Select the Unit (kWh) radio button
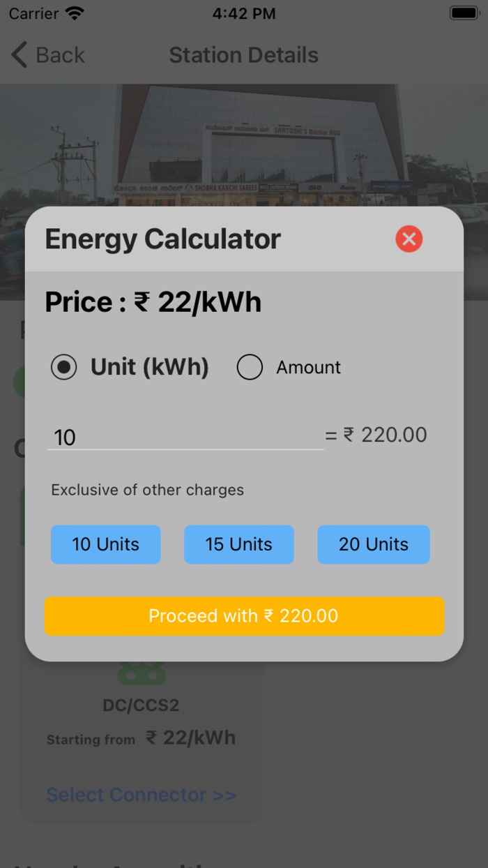 [64, 367]
